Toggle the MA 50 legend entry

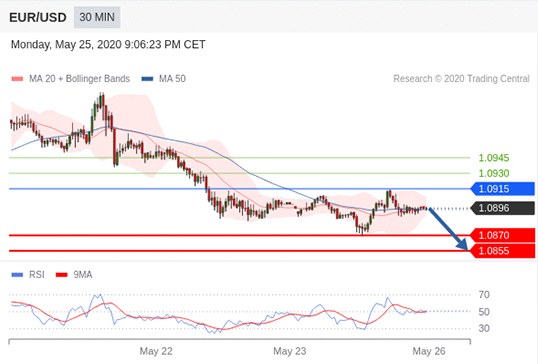pyautogui.click(x=164, y=79)
